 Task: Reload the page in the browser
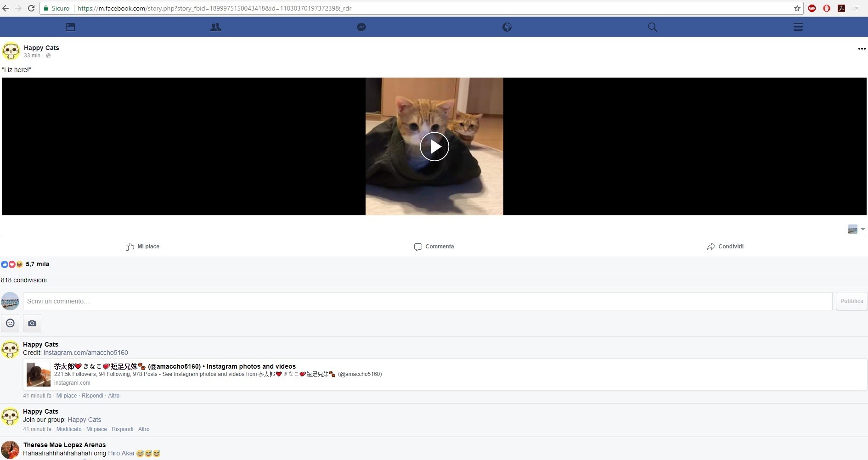(31, 8)
